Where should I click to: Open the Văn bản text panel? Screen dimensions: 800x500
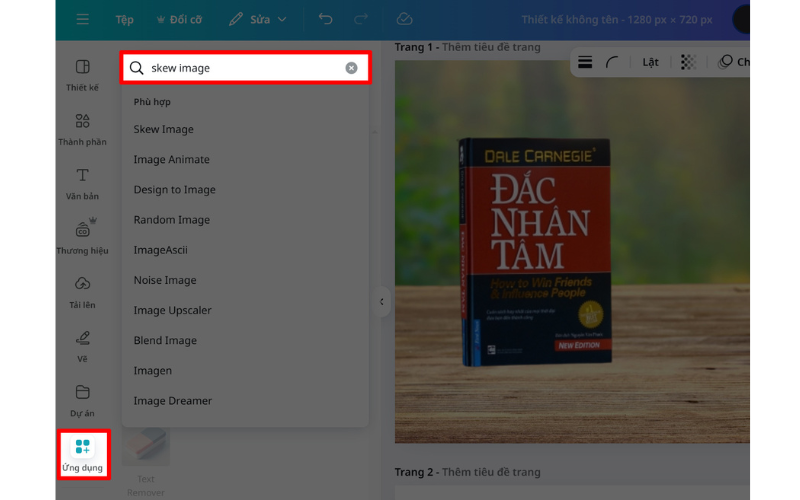(x=82, y=184)
